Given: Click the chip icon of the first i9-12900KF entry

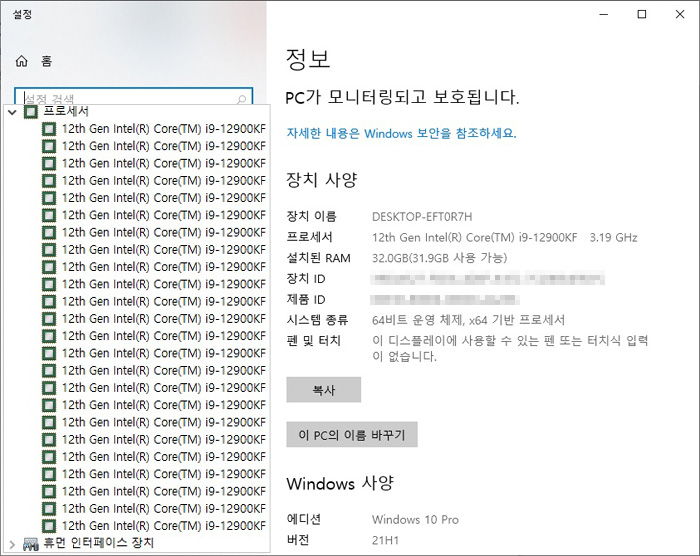Looking at the screenshot, I should (48, 129).
